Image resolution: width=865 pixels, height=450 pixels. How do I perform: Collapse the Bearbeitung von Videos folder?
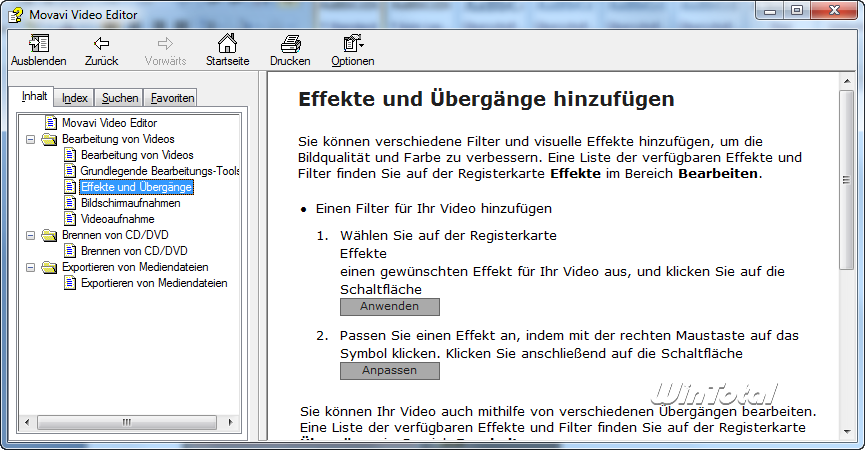tap(31, 140)
